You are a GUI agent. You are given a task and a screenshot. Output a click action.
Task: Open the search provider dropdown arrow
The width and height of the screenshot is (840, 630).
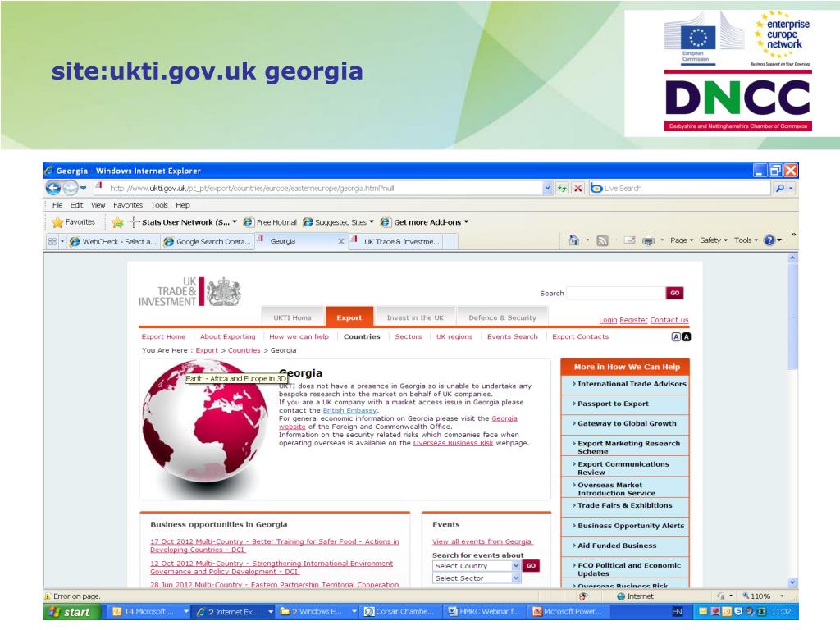(791, 188)
